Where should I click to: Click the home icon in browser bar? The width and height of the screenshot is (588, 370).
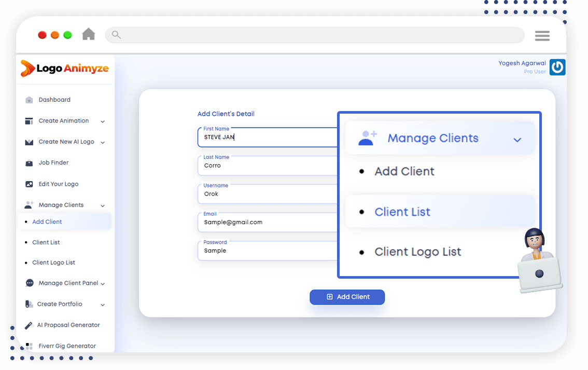pos(89,34)
